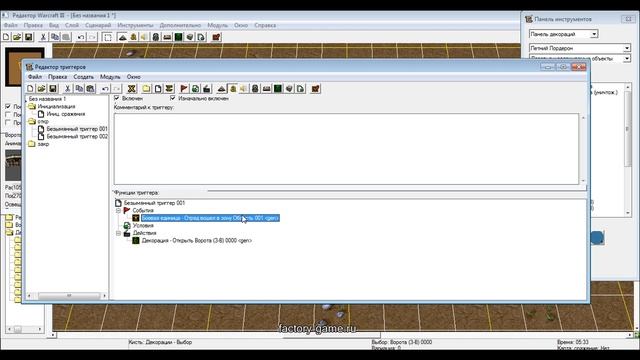Object manager green icon in Trigger Editor toolbar
The width and height of the screenshot is (640, 360).
point(278,89)
